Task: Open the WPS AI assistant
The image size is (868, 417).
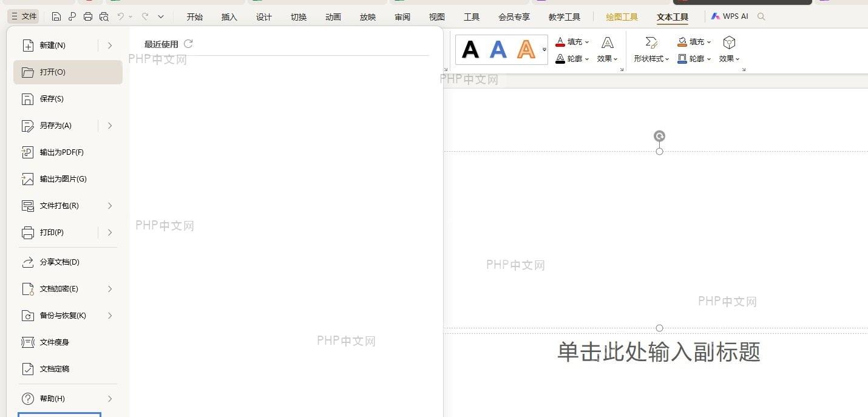Action: click(730, 17)
